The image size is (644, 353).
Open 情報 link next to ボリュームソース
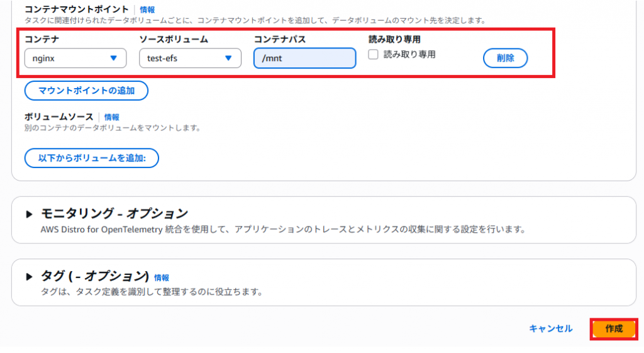[x=111, y=117]
